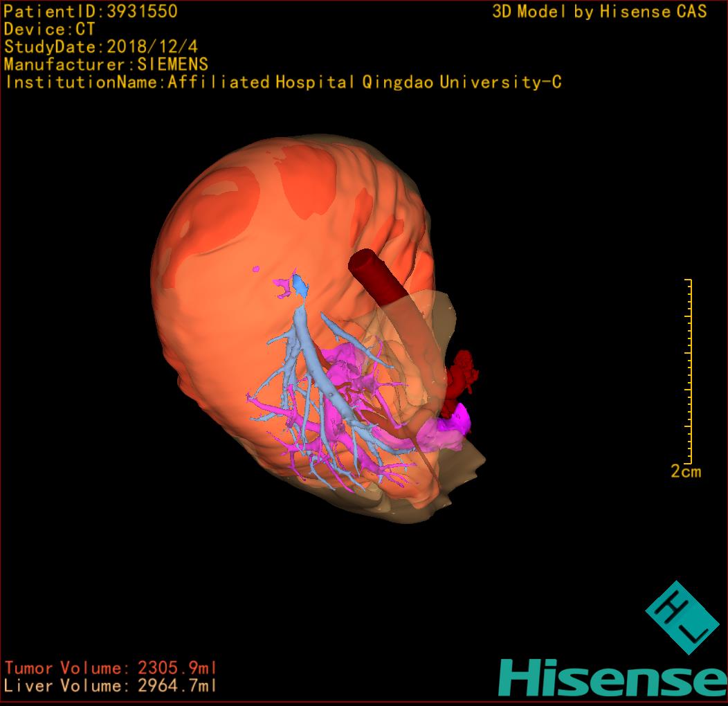Viewport: 728px width, 706px height.
Task: Click the Manufacturer:SIEMENS text
Action: click(x=106, y=64)
